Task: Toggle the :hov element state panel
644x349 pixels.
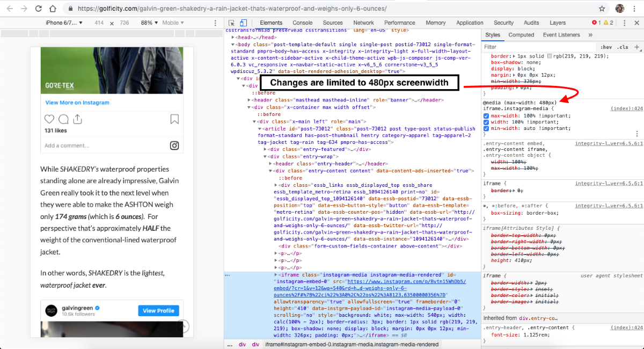Action: tap(606, 47)
